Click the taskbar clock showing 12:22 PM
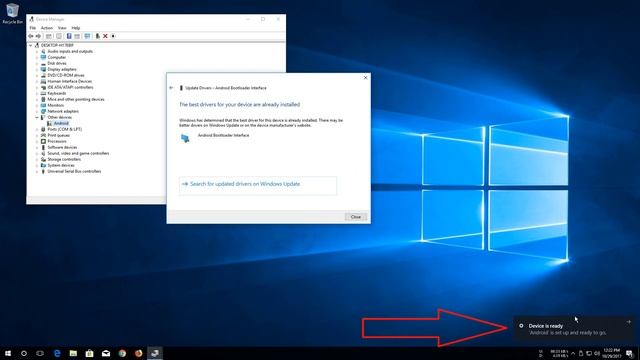640x360 pixels. coord(611,353)
